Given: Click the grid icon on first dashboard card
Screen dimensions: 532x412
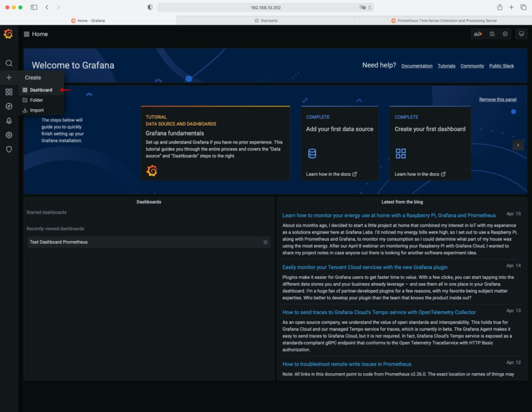Looking at the screenshot, I should click(401, 153).
